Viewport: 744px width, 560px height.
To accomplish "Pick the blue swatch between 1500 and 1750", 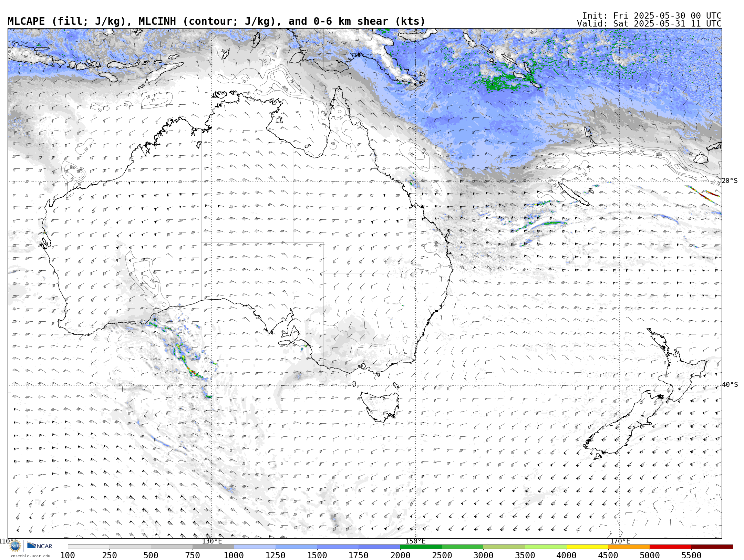I will (338, 547).
